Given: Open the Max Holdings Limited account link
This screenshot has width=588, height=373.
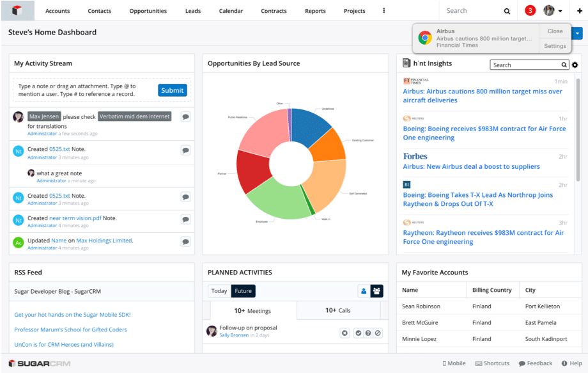Looking at the screenshot, I should tap(104, 241).
